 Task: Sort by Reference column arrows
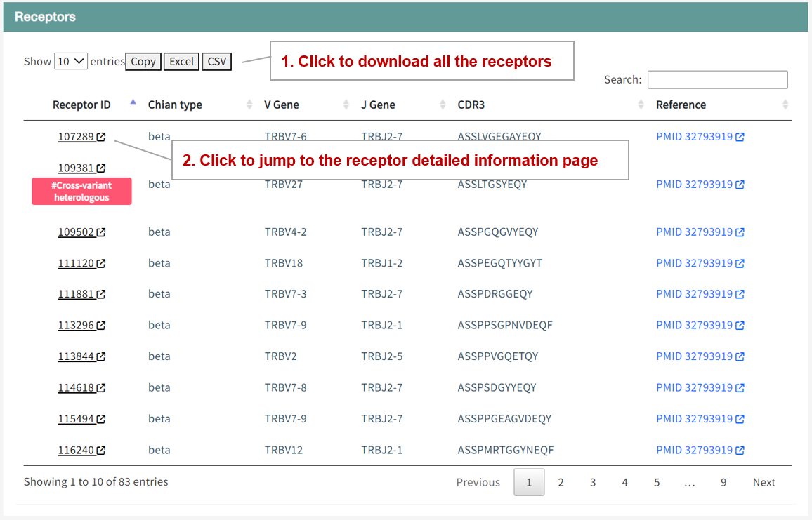point(785,105)
